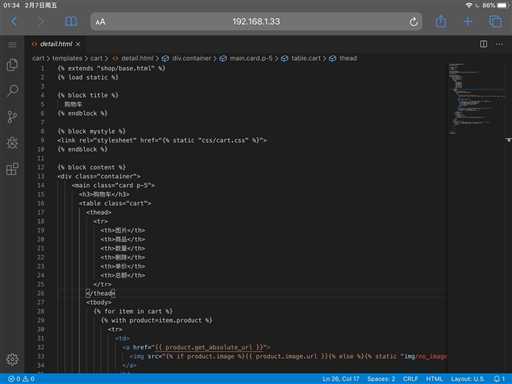Screen dimensions: 512x384
Task: Click '{% for item in cart %}' line
Action: tap(133, 311)
